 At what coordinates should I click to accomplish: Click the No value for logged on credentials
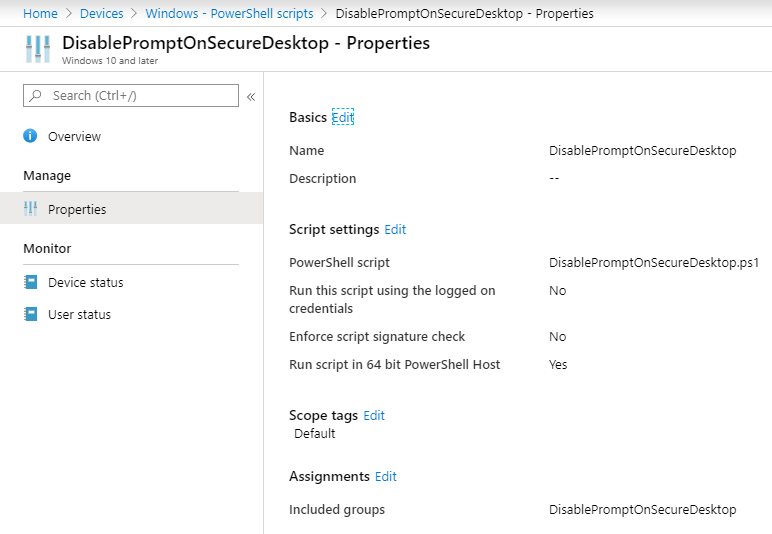(x=557, y=290)
